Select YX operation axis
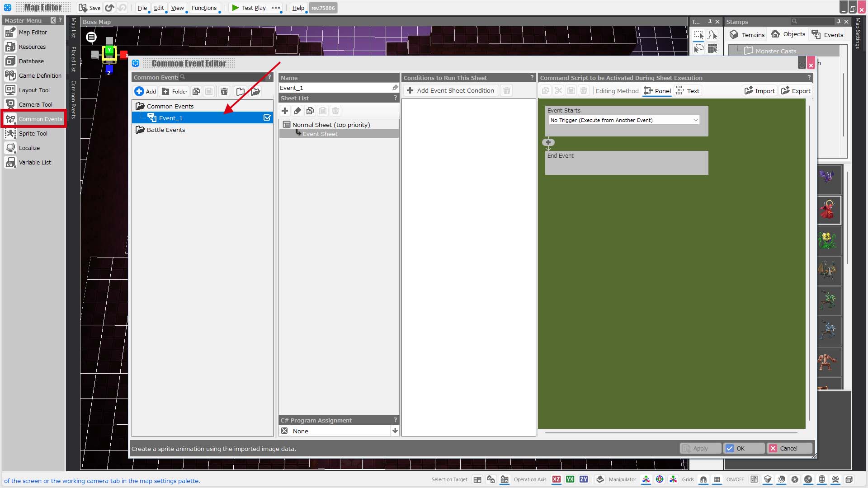This screenshot has height=488, width=868. click(x=570, y=479)
